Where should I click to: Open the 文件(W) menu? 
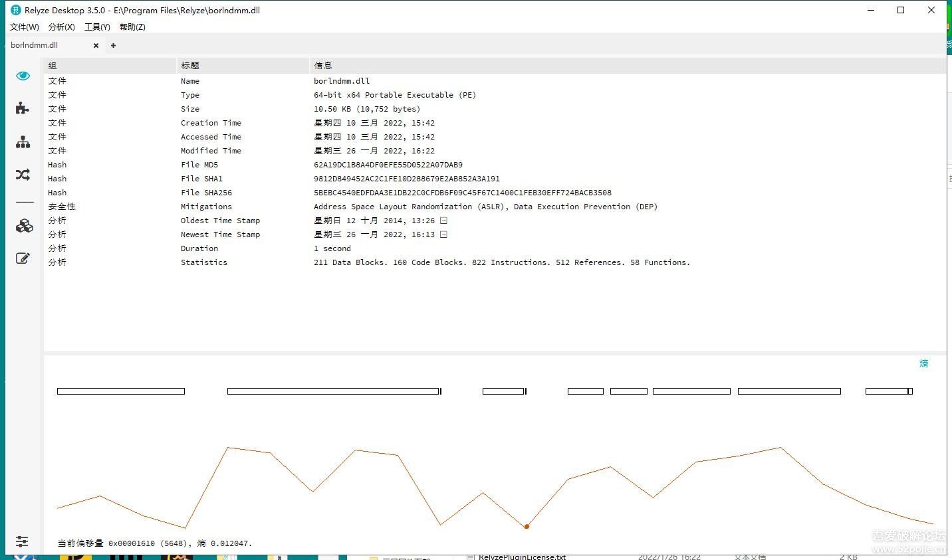(x=25, y=27)
